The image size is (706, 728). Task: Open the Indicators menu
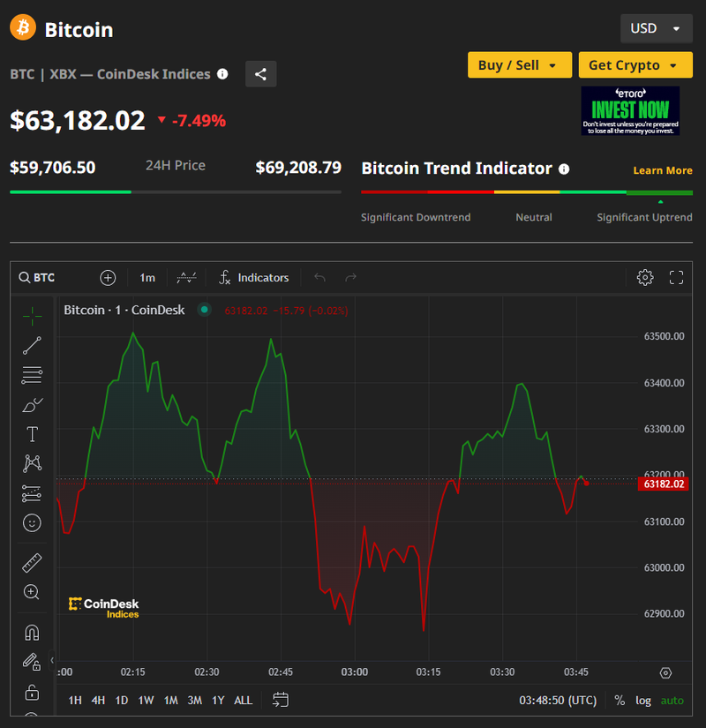click(254, 278)
